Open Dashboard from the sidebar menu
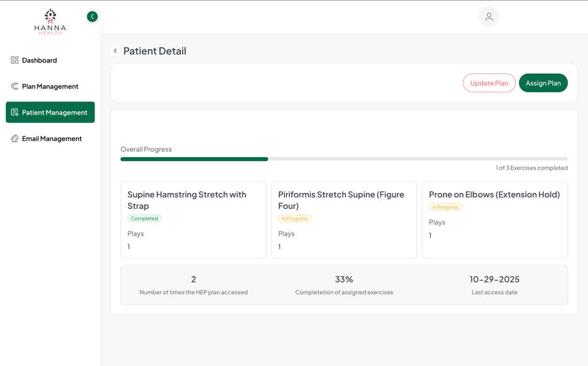Screen dimensions: 588x366 tap(39, 60)
